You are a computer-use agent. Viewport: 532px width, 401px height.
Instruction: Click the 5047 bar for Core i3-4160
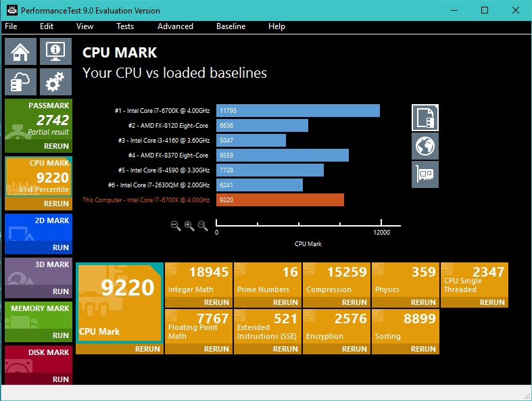point(251,140)
